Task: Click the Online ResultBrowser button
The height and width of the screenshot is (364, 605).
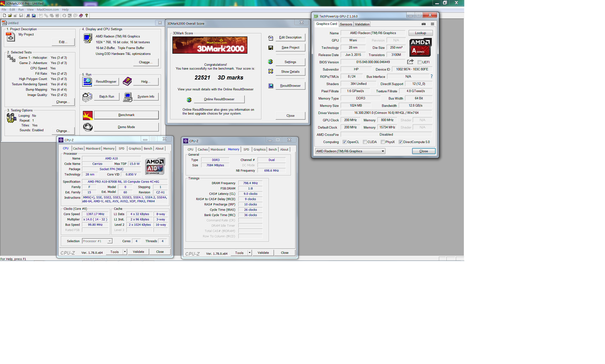Action: pyautogui.click(x=219, y=99)
